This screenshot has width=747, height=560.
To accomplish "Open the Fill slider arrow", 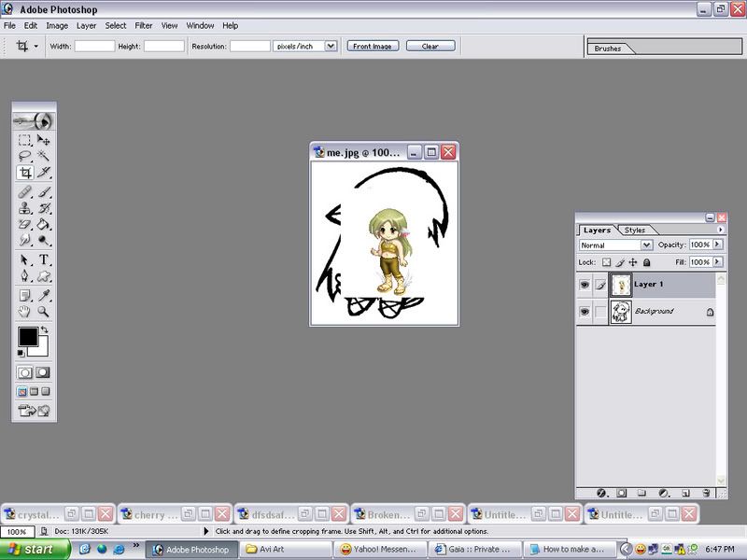I will 717,262.
